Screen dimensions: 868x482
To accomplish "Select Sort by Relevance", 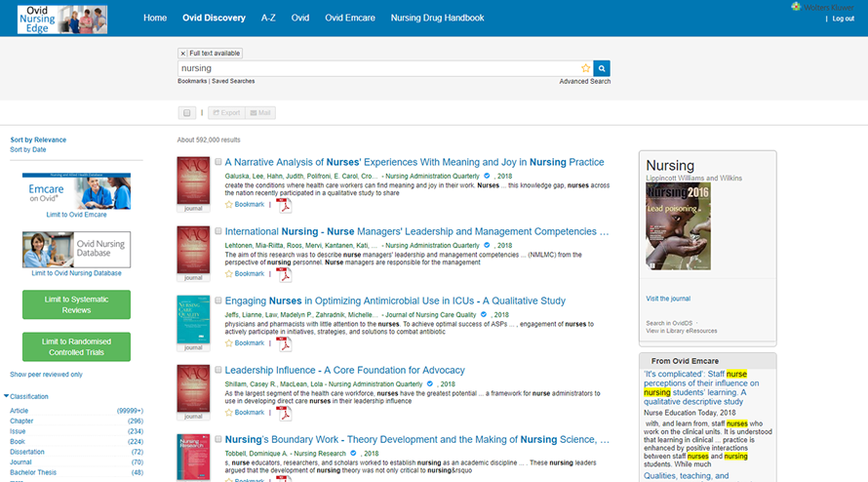I will coord(38,141).
